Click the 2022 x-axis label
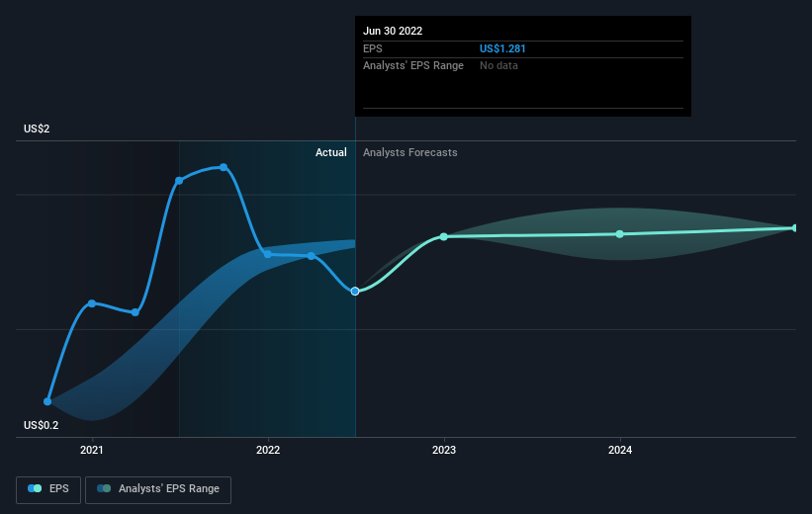The width and height of the screenshot is (812, 514). [268, 451]
